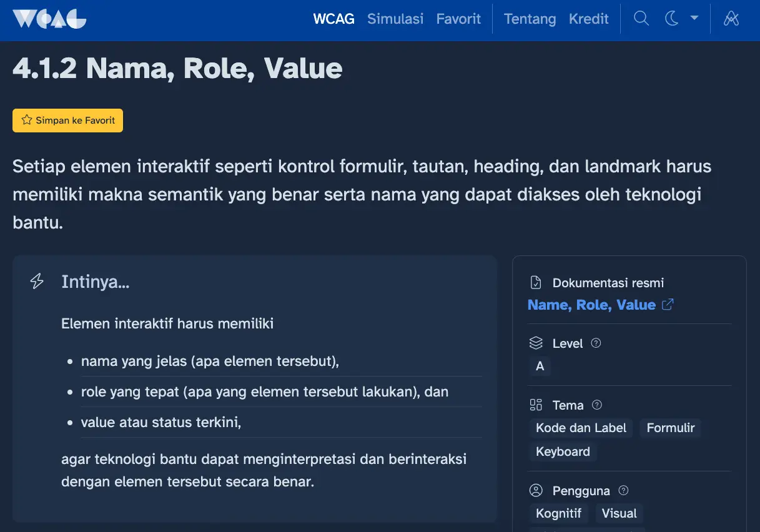
Task: Toggle the Keyboard theme tag
Action: tap(563, 451)
